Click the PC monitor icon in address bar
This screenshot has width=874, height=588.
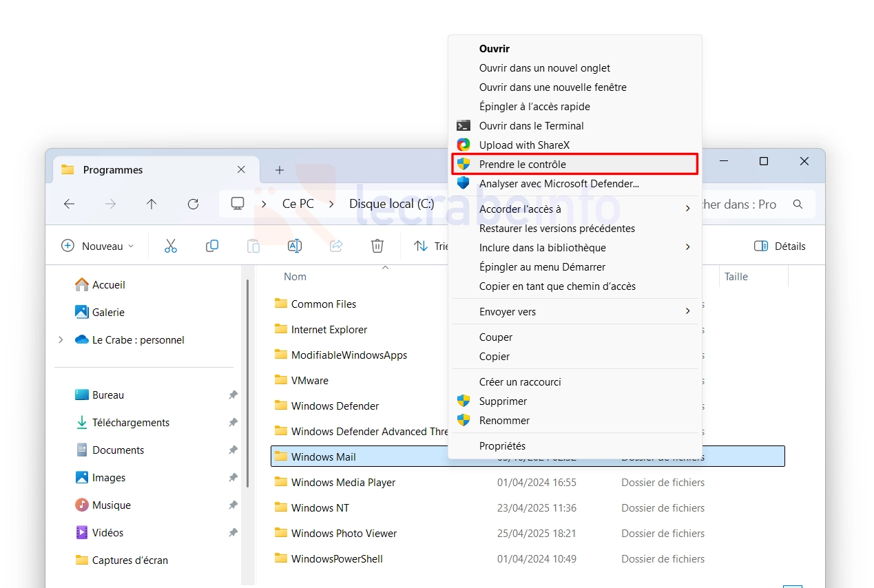point(238,204)
